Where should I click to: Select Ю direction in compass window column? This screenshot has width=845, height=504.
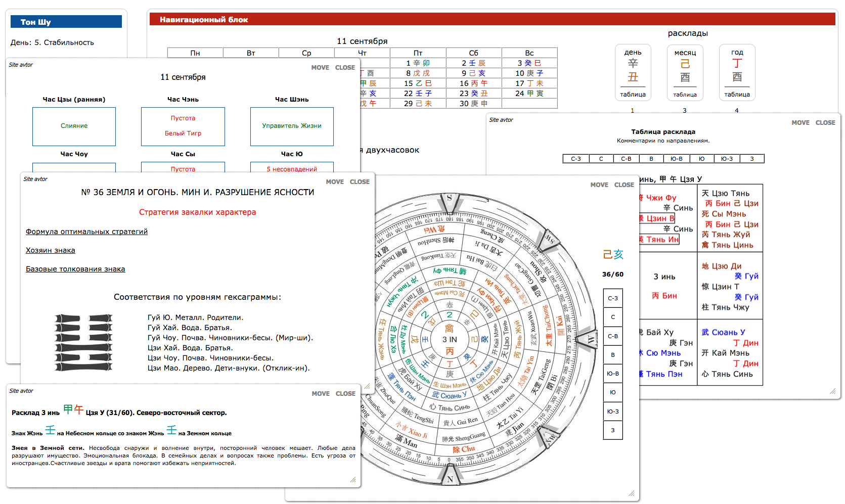(613, 392)
